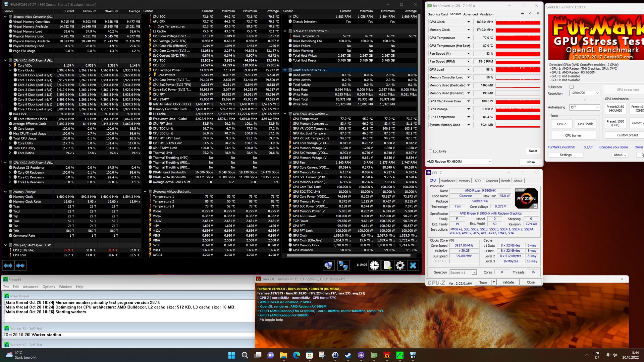Click HWiNFO collapse columns arrows icon
Image resolution: width=644 pixels, height=362 pixels.
coord(20,265)
